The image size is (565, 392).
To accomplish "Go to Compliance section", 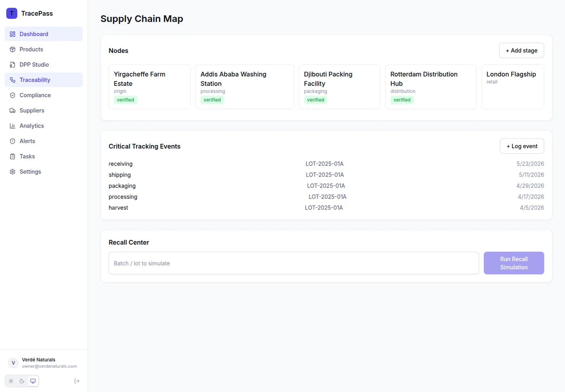I will click(x=44, y=96).
